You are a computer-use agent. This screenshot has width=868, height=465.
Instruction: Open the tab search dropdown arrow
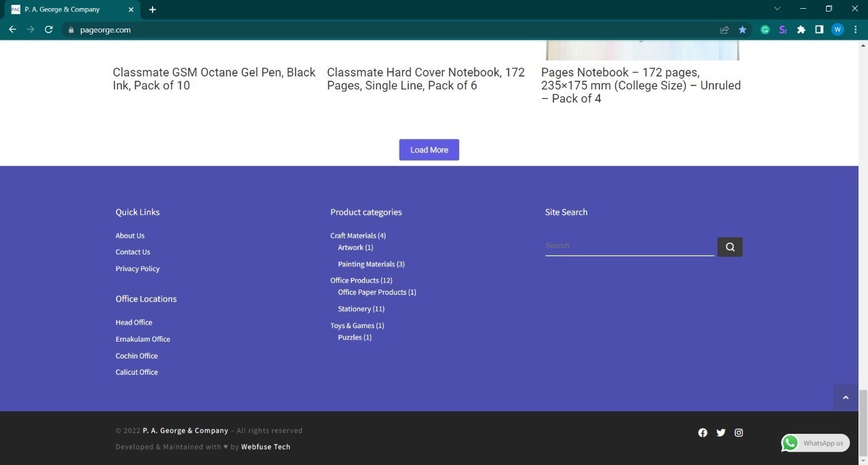(777, 9)
